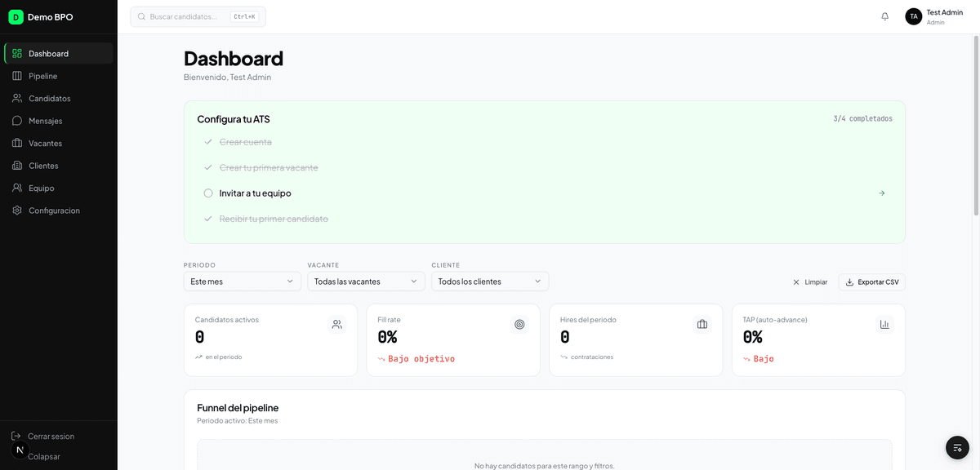Click the 3/4 completados text

pyautogui.click(x=862, y=119)
